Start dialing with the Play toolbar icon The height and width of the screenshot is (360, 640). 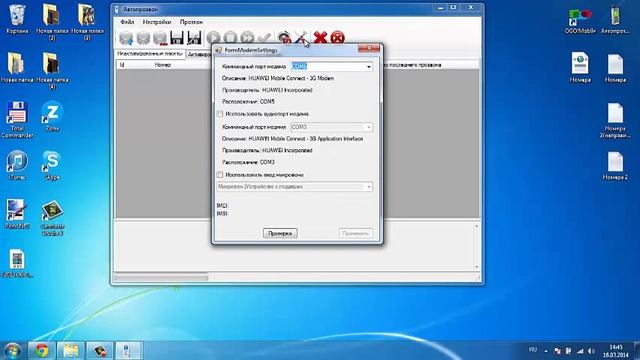click(x=213, y=38)
